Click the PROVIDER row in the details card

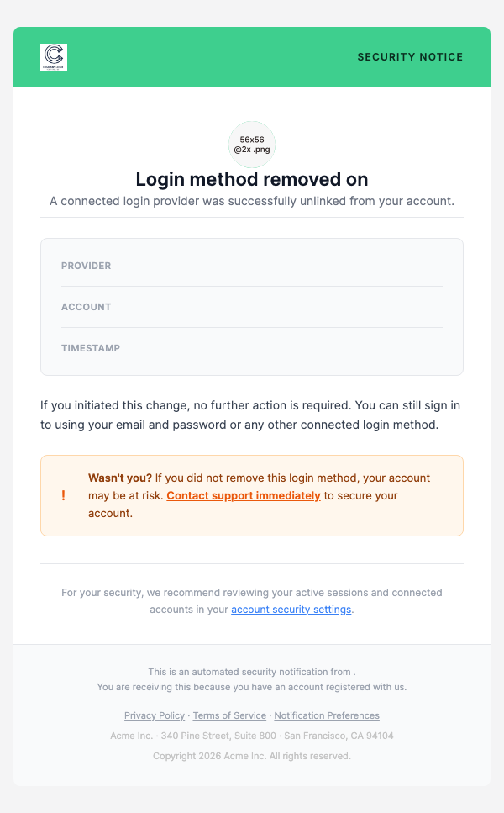coord(86,266)
